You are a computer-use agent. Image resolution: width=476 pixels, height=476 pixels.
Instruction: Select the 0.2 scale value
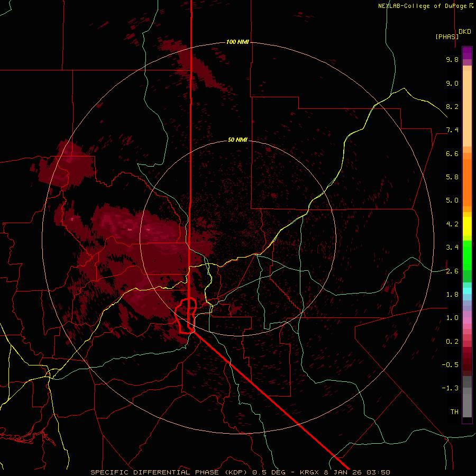tap(452, 342)
